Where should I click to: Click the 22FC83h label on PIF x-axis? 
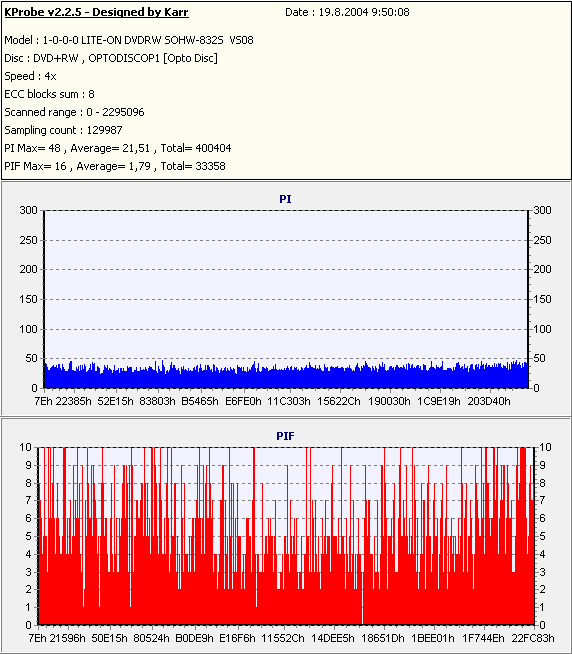pyautogui.click(x=533, y=638)
